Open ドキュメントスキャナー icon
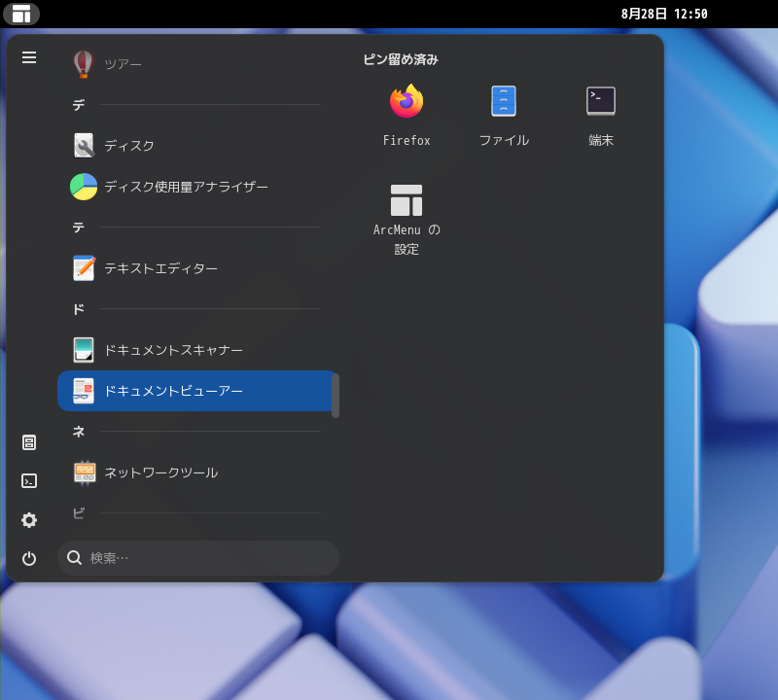Screen dimensions: 778x700 pos(84,350)
